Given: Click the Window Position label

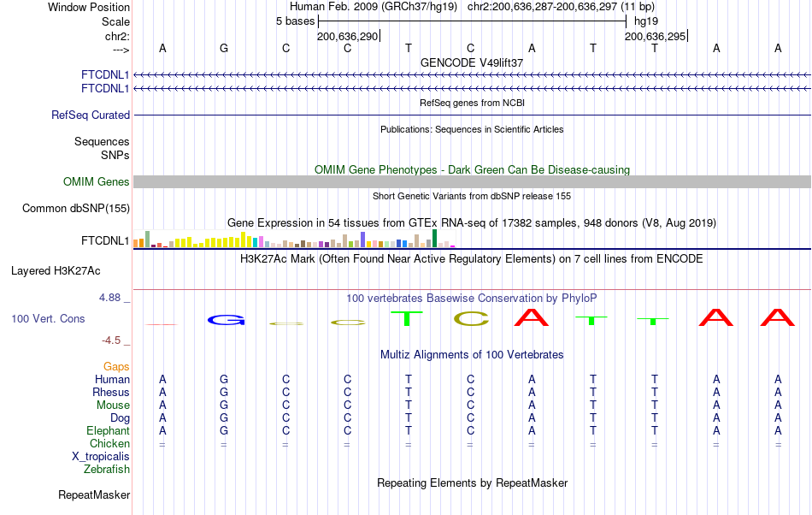Looking at the screenshot, I should [x=89, y=7].
